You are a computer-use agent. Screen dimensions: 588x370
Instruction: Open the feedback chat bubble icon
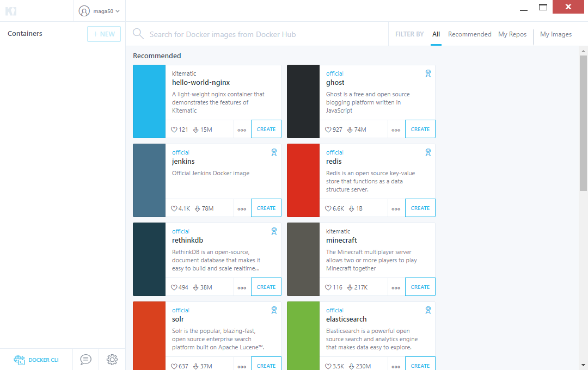coord(85,360)
